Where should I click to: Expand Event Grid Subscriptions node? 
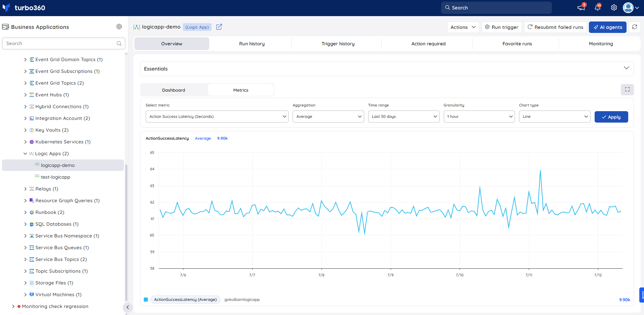click(25, 71)
